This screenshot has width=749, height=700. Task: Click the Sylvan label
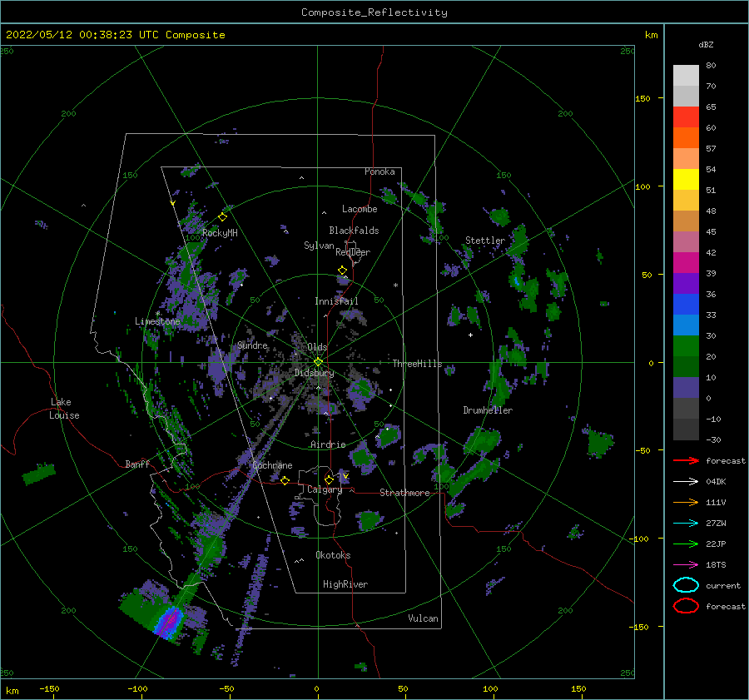pos(319,246)
